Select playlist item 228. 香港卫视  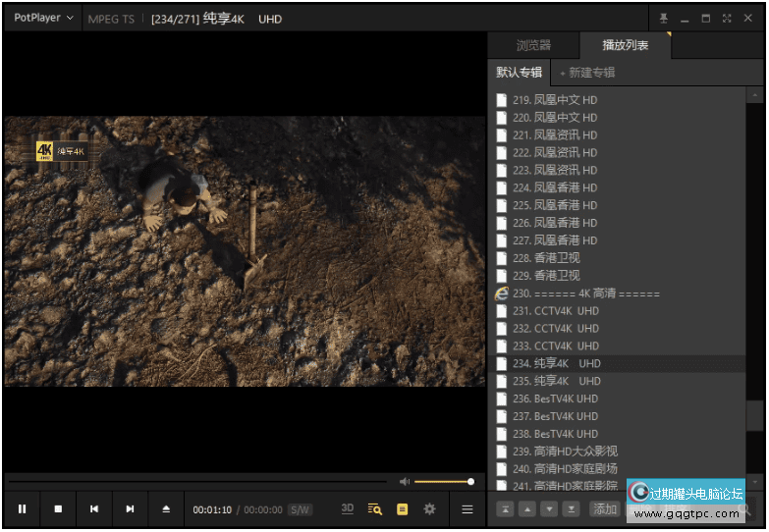tap(617, 258)
